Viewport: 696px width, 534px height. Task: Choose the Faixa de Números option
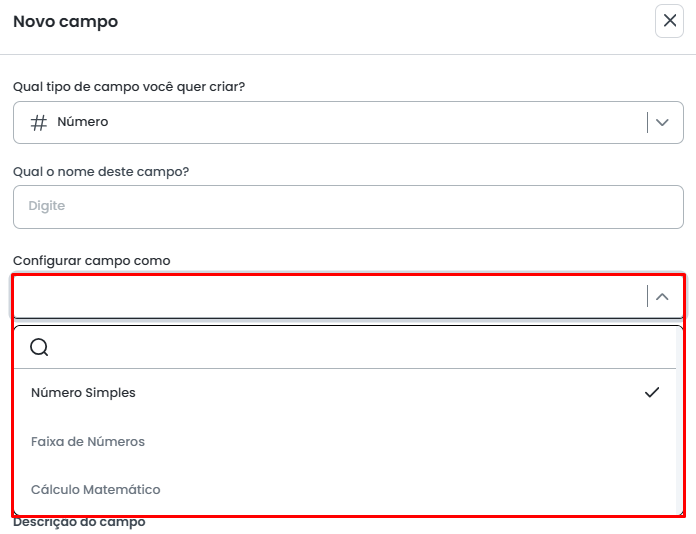point(88,442)
